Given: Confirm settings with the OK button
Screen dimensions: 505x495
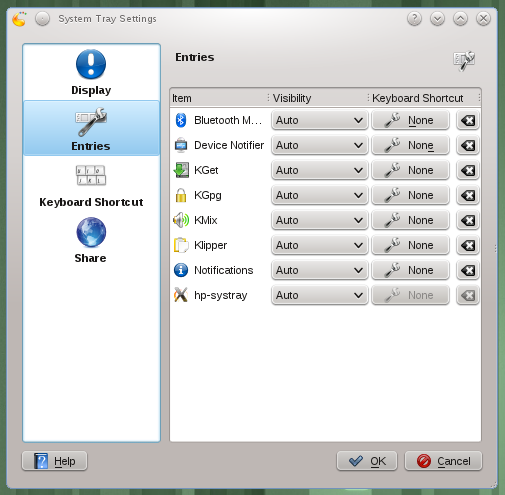Looking at the screenshot, I should [x=367, y=461].
